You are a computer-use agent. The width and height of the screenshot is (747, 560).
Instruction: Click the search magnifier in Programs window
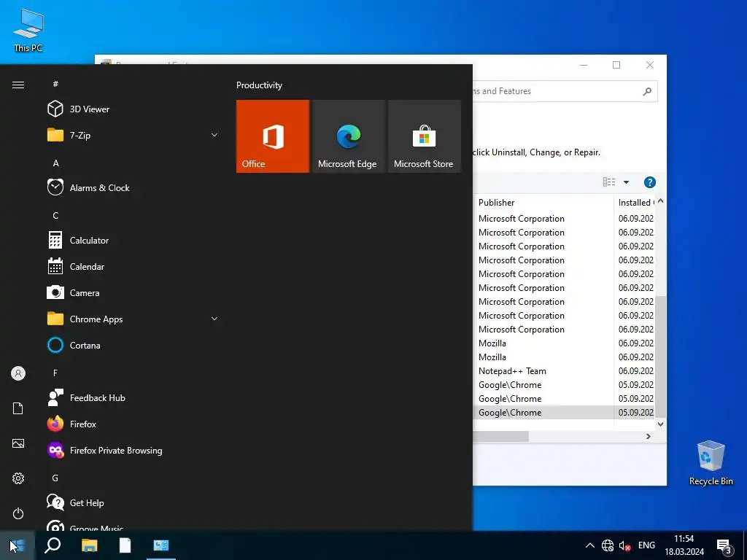(647, 91)
